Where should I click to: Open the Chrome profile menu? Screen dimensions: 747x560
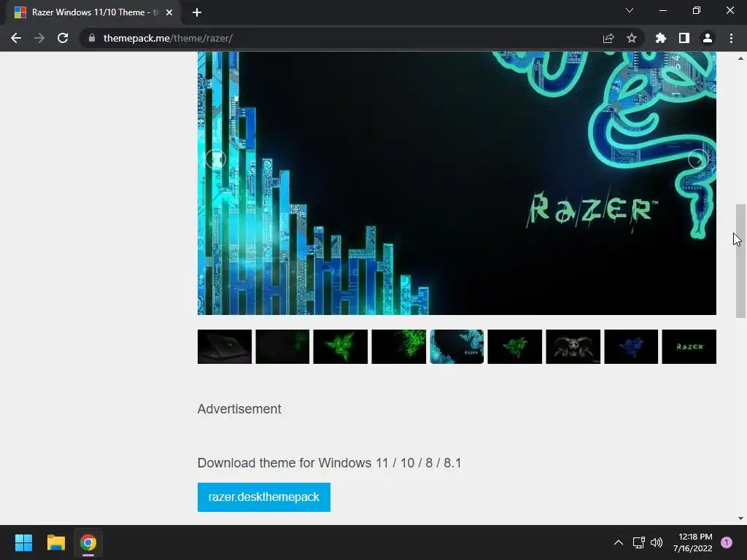tap(707, 38)
